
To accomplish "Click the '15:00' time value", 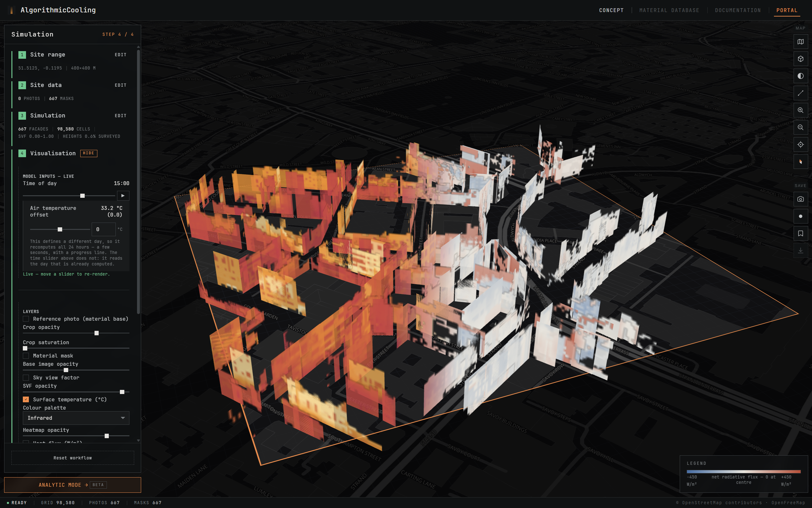I will tap(121, 184).
